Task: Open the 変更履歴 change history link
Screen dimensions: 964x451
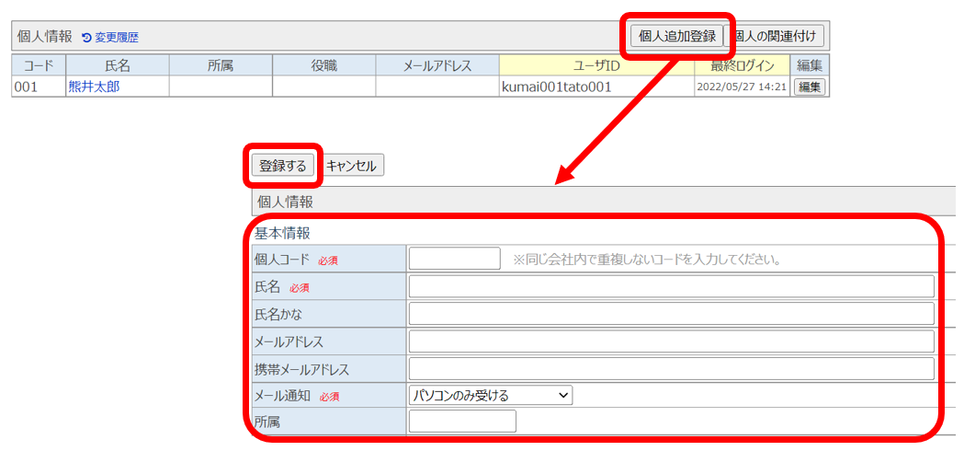Action: [115, 37]
